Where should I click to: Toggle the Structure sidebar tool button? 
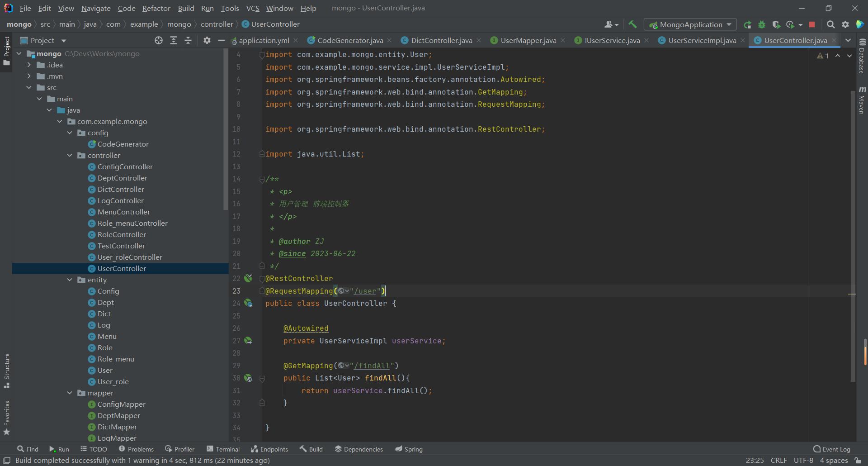6,371
